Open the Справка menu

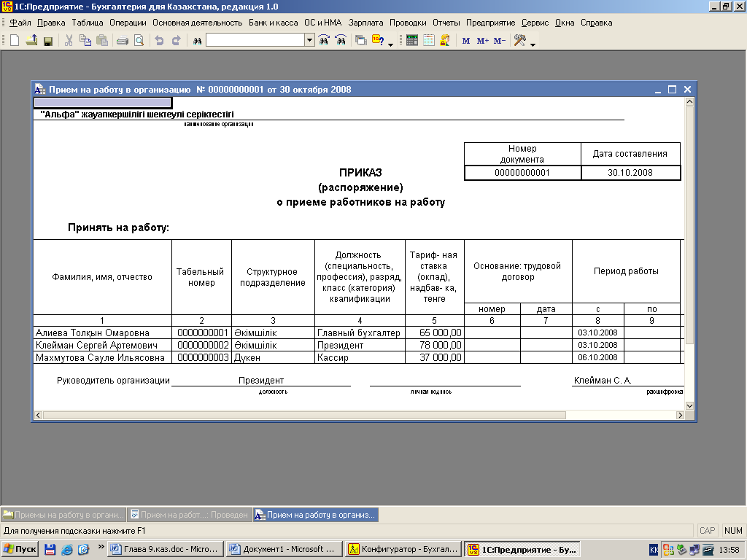click(597, 23)
